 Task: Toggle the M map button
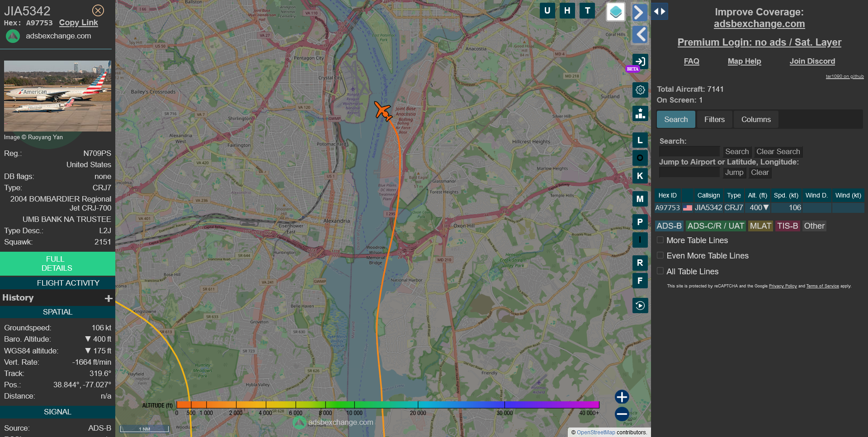pos(640,199)
